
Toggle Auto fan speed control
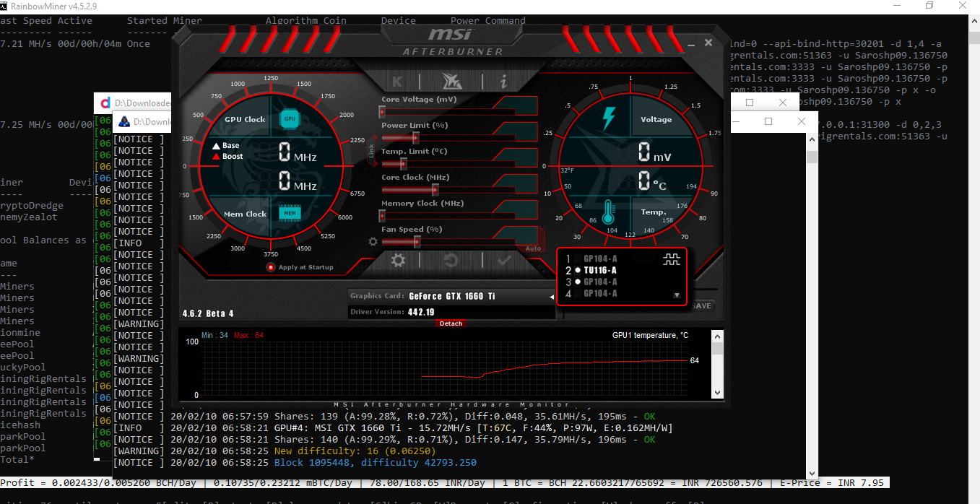(x=534, y=248)
